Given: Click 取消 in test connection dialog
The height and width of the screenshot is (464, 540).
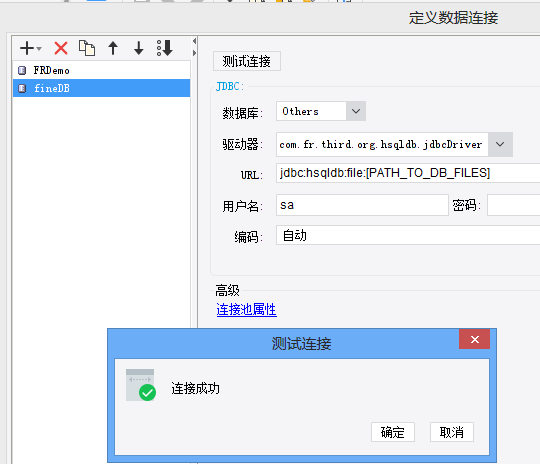Looking at the screenshot, I should [x=452, y=432].
